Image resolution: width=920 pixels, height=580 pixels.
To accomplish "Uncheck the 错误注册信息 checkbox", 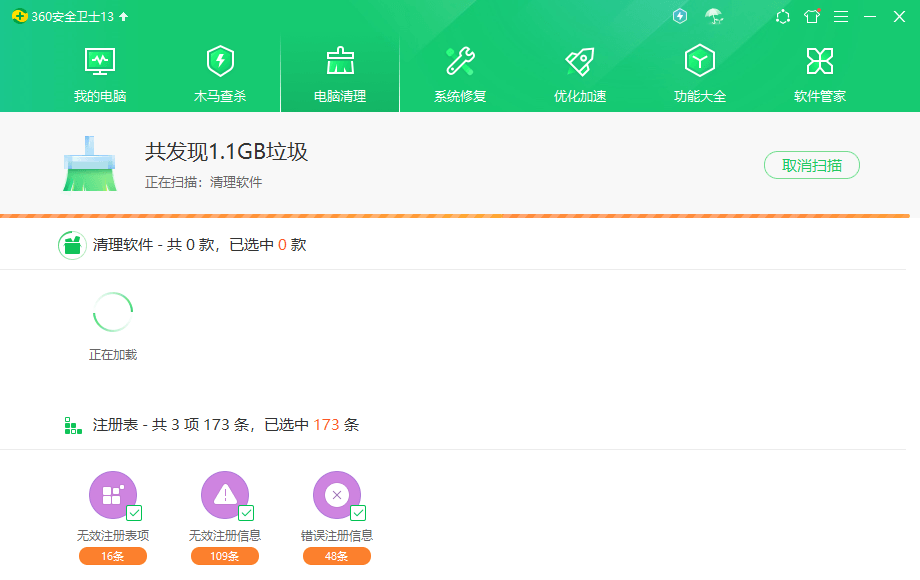I will tap(358, 513).
